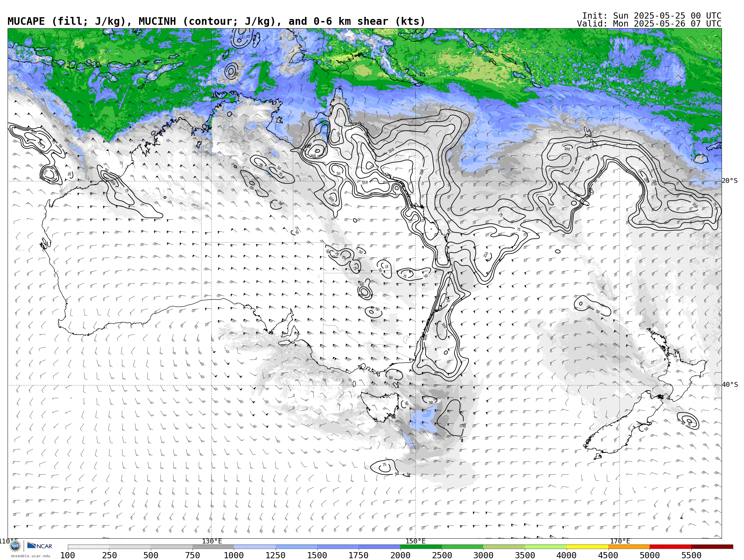Image resolution: width=744 pixels, height=560 pixels.
Task: Click the colorbar label 4500
Action: [608, 555]
